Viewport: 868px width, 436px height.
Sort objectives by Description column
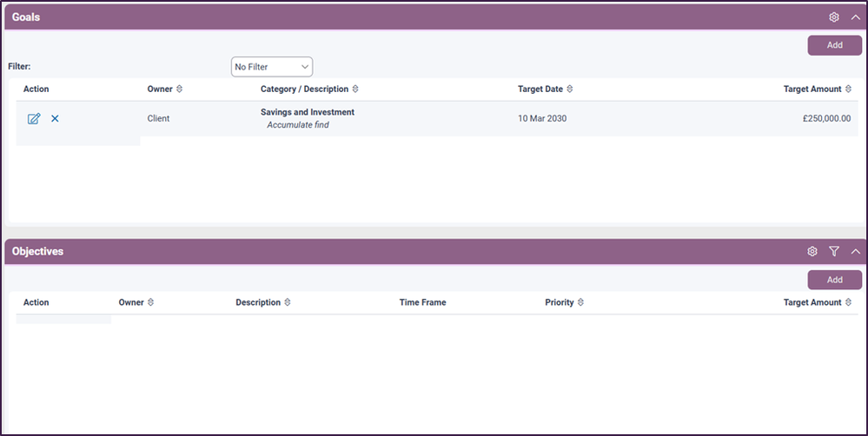coord(288,303)
